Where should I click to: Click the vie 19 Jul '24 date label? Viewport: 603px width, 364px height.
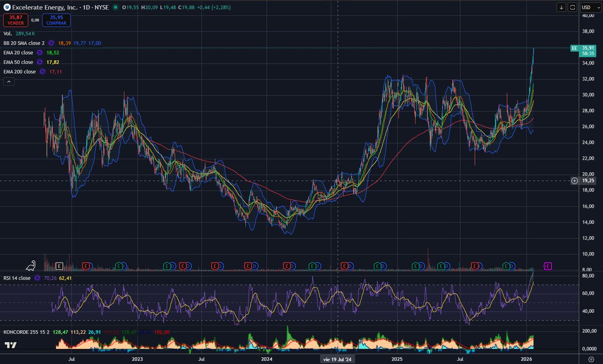338,359
